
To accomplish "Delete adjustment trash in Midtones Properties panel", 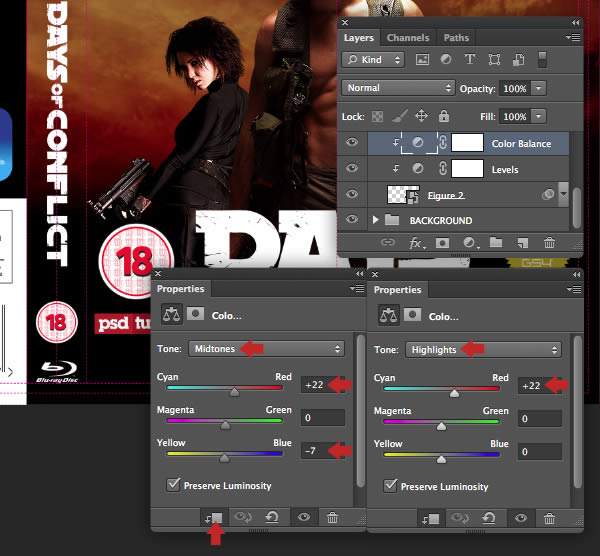I will (332, 518).
